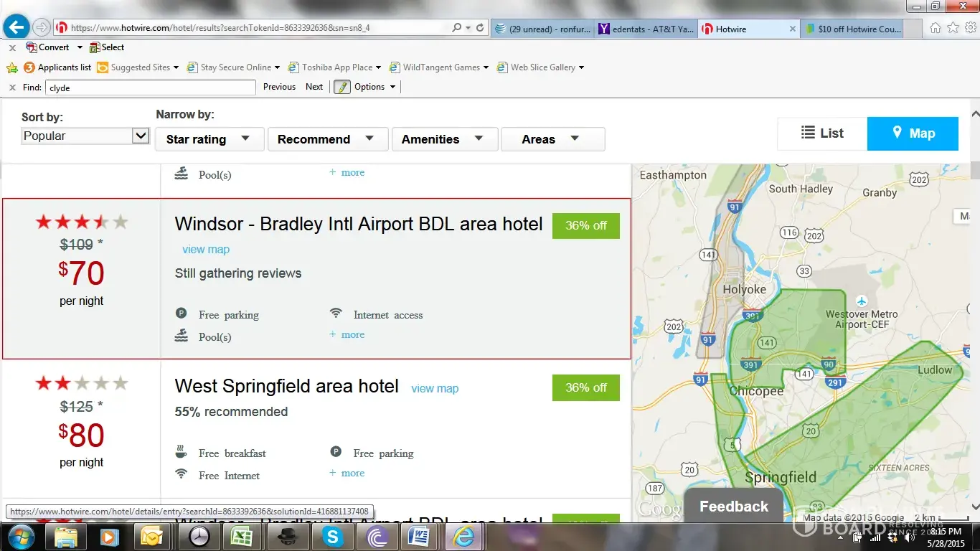The height and width of the screenshot is (551, 980).
Task: Click the browser back arrow button
Action: pos(16,28)
